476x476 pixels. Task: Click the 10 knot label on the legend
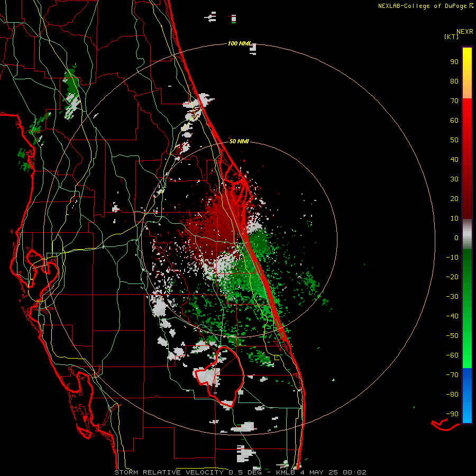point(454,218)
